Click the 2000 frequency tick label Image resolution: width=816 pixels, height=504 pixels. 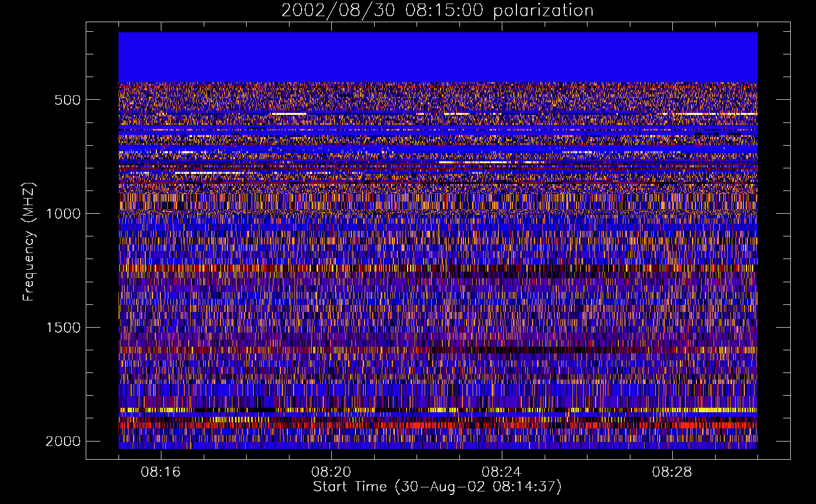pyautogui.click(x=63, y=442)
